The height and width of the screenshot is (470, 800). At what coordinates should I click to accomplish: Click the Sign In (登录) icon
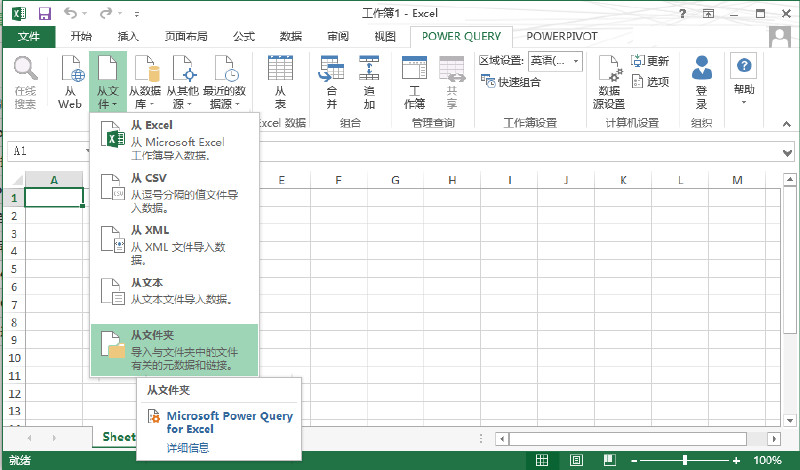pyautogui.click(x=702, y=82)
